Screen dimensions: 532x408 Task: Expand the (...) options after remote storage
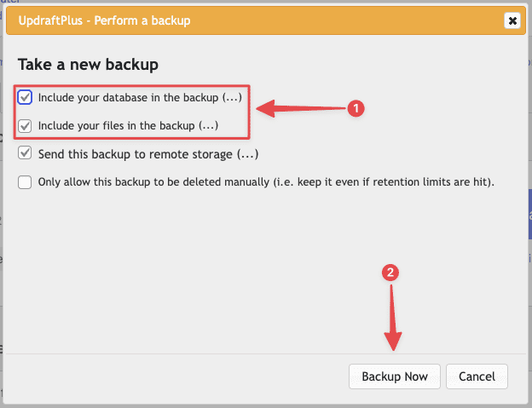(x=248, y=154)
